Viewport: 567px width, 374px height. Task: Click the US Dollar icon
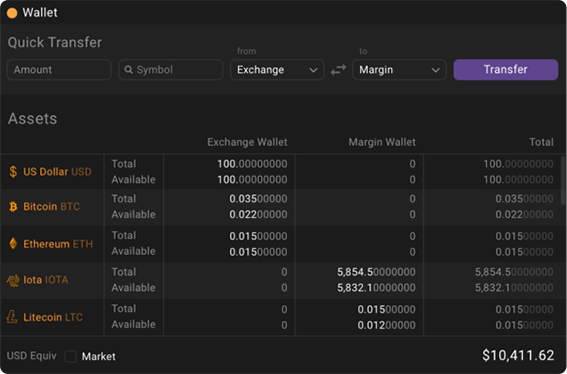click(x=13, y=171)
